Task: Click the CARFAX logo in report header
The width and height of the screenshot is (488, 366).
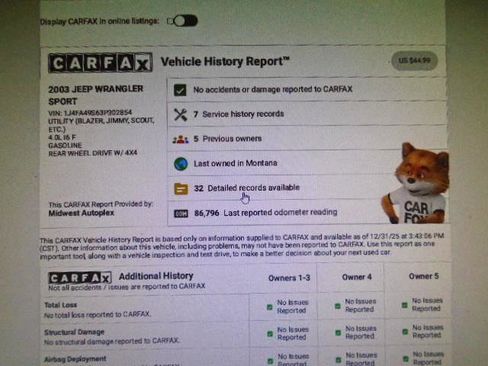Action: [100, 63]
